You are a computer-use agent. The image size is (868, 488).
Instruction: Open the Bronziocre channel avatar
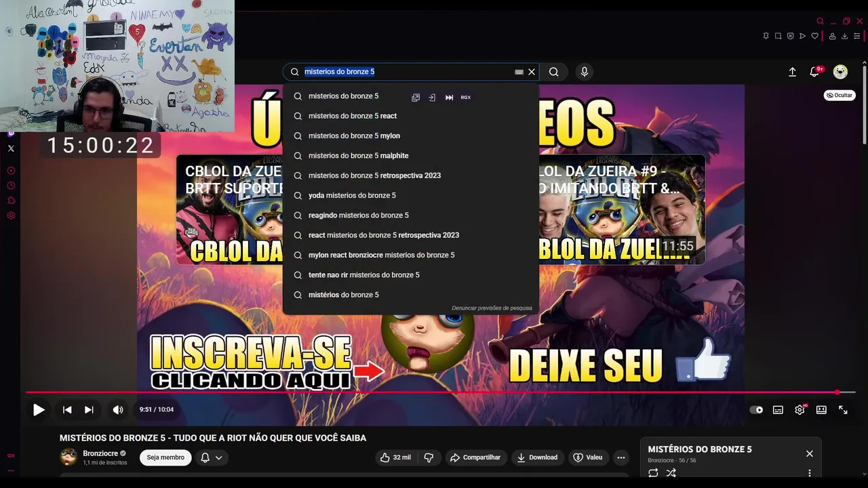[x=68, y=457]
